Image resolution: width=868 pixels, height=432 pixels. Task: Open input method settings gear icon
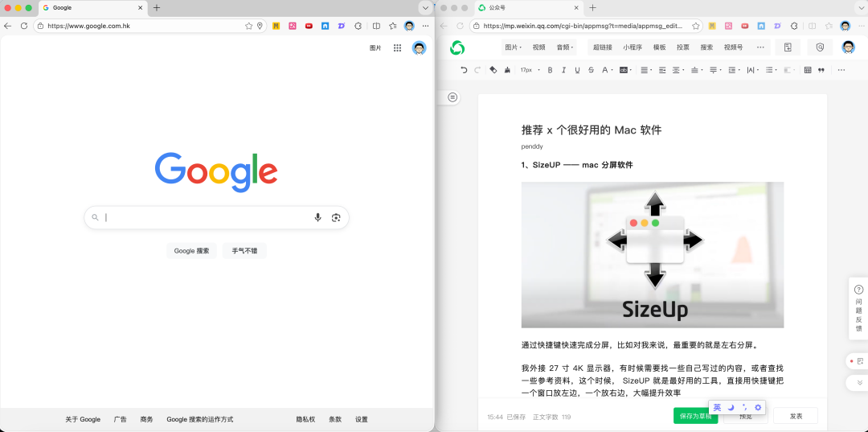[x=758, y=407]
